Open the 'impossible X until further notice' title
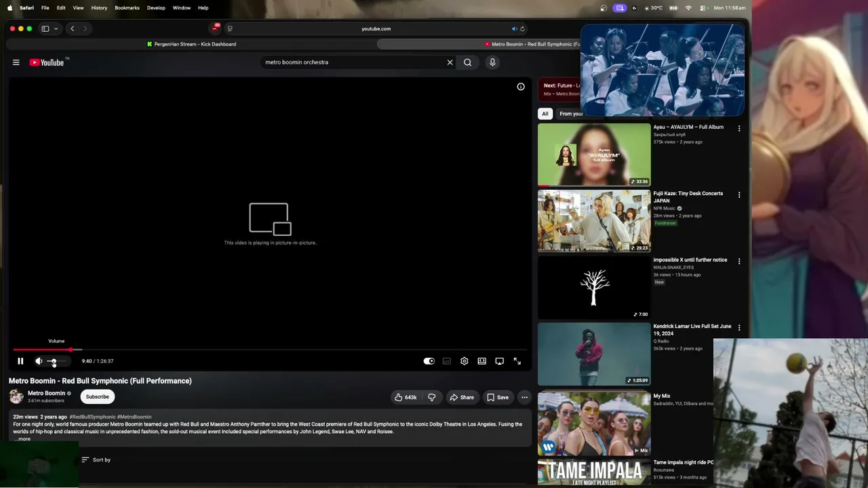868x488 pixels. (690, 260)
